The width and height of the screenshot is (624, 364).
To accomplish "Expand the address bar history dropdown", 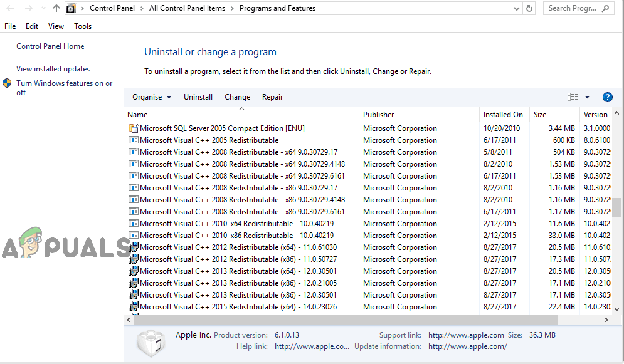I will [x=517, y=8].
